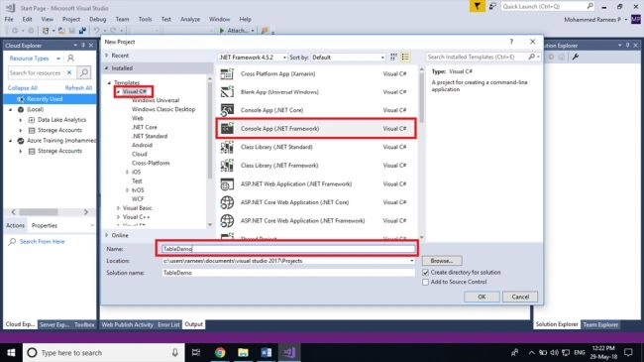The width and height of the screenshot is (644, 362).
Task: Expand the iOS category node
Action: coord(128,172)
